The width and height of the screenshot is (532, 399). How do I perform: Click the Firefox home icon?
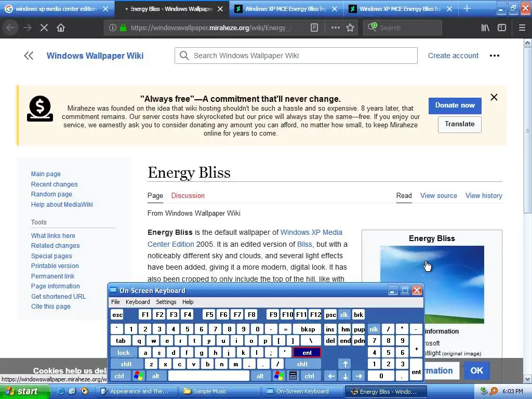click(x=61, y=28)
